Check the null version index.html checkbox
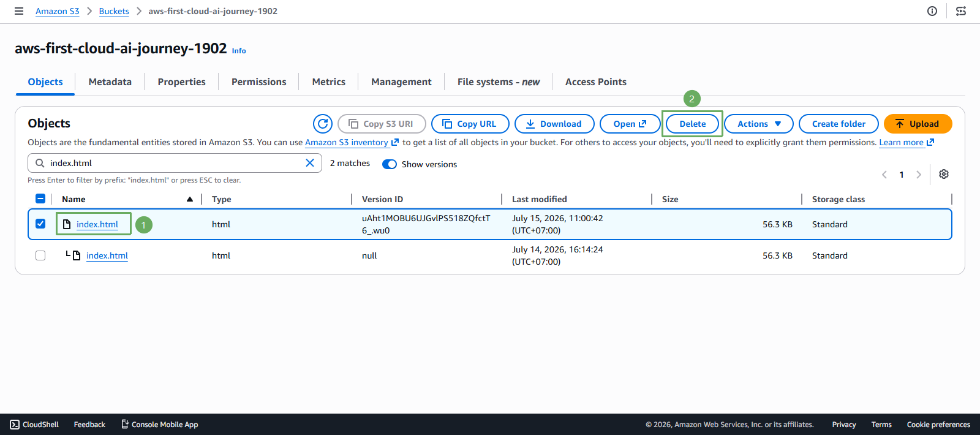Screen dimensions: 980x435 coord(40,255)
